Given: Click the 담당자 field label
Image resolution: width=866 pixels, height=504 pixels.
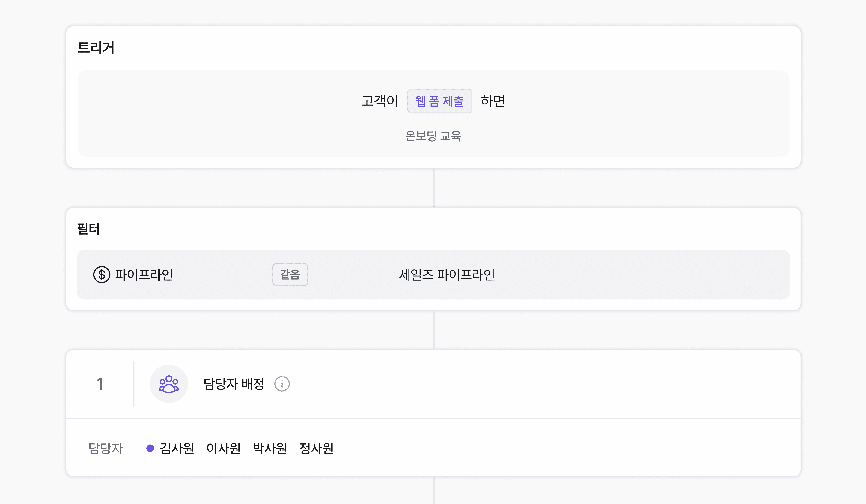Looking at the screenshot, I should click(x=106, y=448).
